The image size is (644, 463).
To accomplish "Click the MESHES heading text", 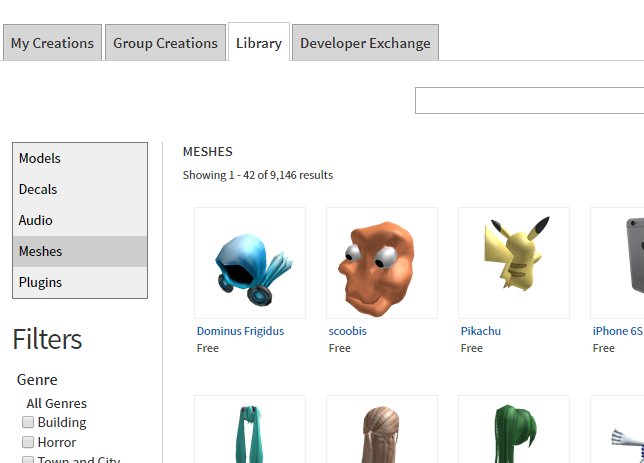I will tap(207, 152).
